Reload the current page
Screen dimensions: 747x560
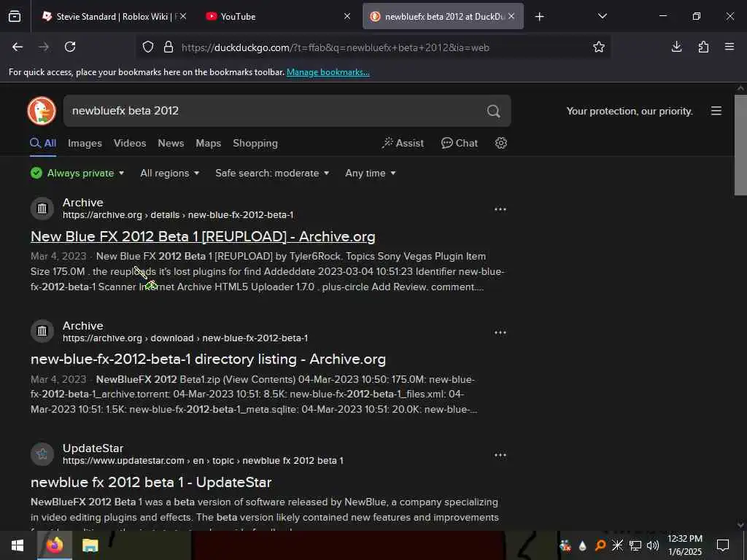tap(70, 47)
